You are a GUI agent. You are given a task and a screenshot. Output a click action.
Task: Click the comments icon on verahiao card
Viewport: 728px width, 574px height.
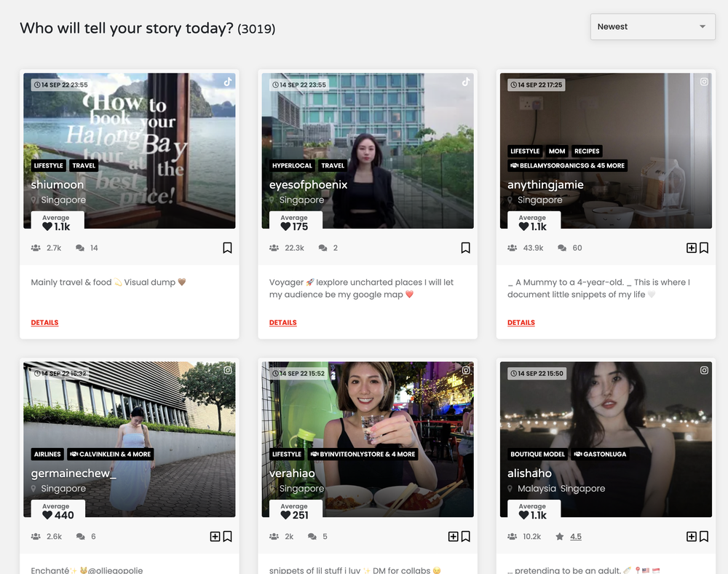click(312, 536)
